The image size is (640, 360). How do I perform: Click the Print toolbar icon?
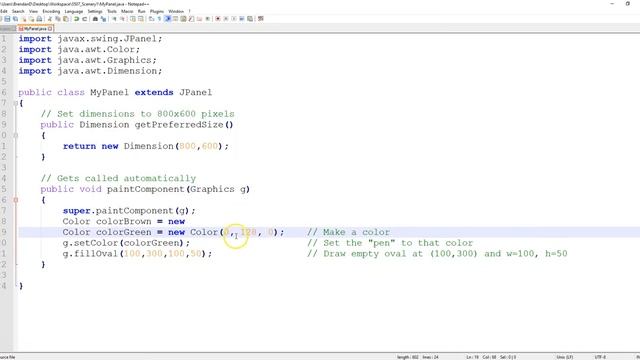40,19
